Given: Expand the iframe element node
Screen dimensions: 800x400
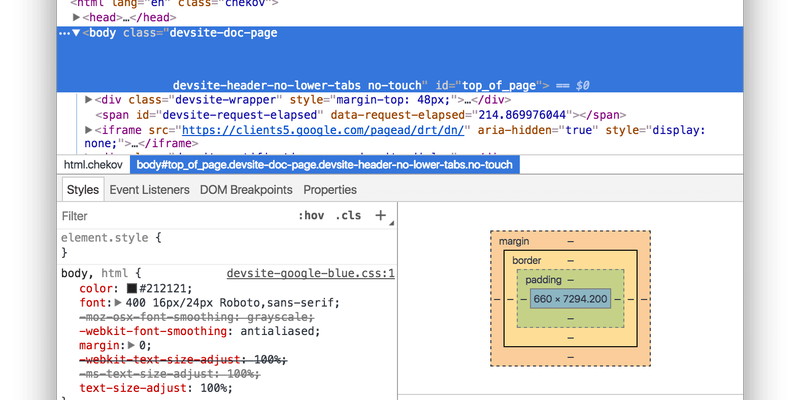Looking at the screenshot, I should [89, 130].
